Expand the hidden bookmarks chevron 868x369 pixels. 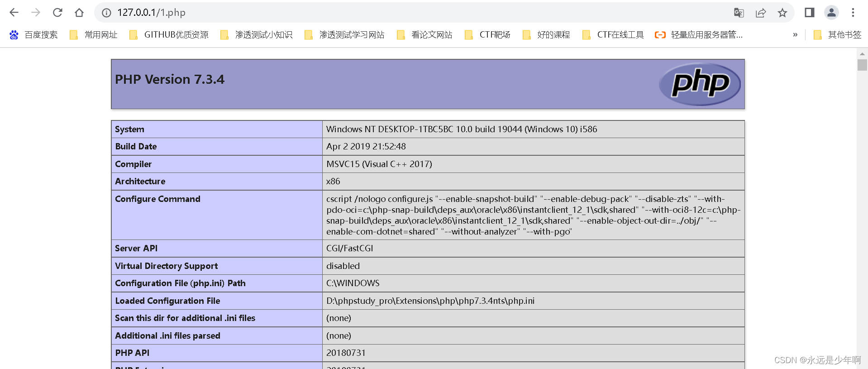pyautogui.click(x=795, y=35)
